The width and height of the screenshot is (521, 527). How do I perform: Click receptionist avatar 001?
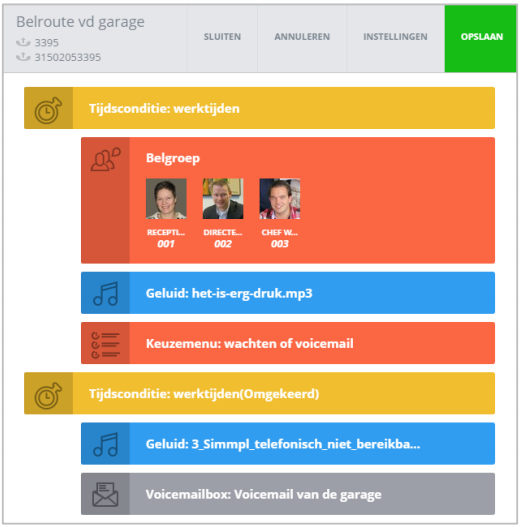(x=166, y=199)
